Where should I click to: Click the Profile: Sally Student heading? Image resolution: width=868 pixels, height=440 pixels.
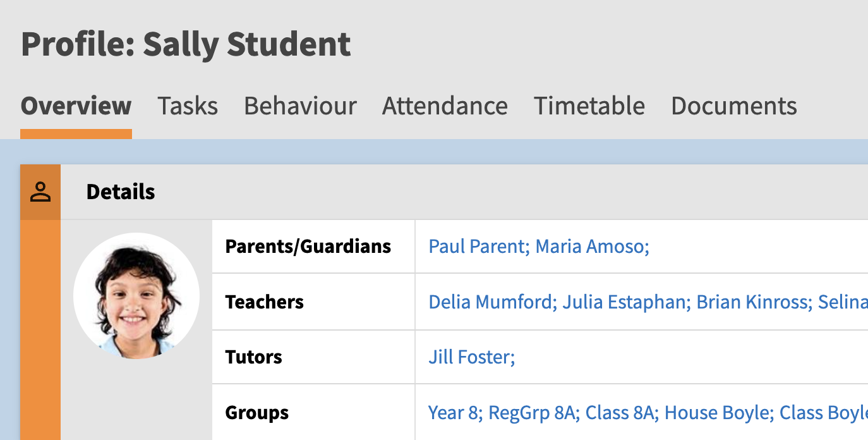(x=186, y=44)
